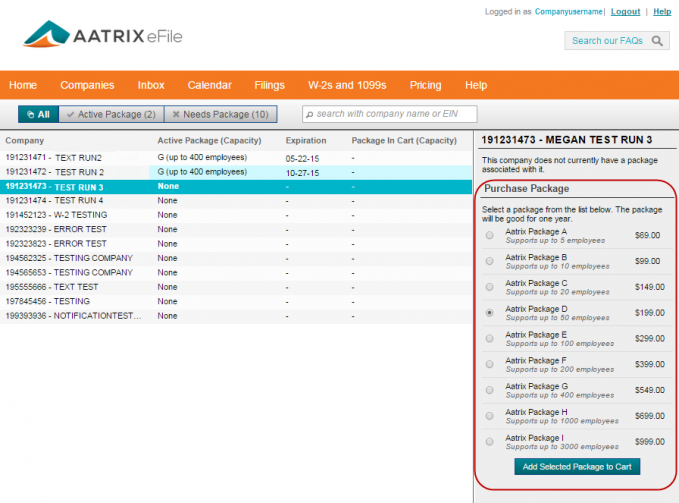Image resolution: width=679 pixels, height=503 pixels.
Task: Select Aatrix Package E radio button
Action: [489, 339]
